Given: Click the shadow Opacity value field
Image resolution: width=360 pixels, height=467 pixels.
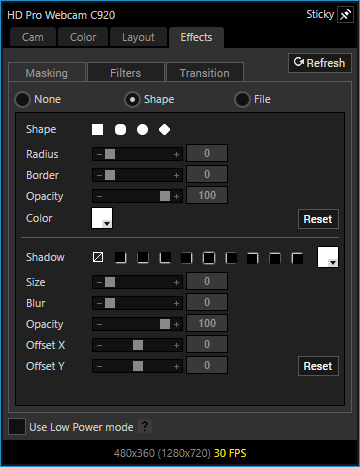Looking at the screenshot, I should tap(207, 323).
